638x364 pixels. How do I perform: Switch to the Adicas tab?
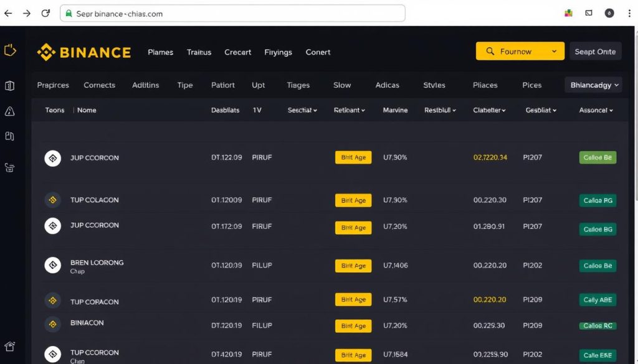coord(387,85)
